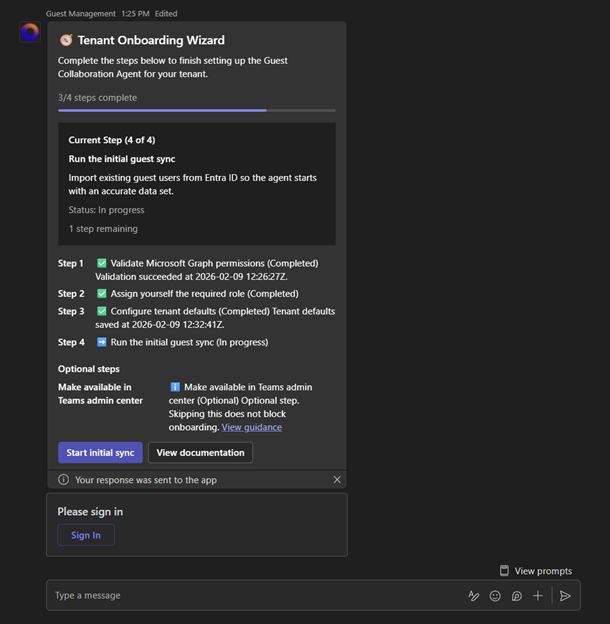Click the Step 1 green checkmark

(x=102, y=264)
